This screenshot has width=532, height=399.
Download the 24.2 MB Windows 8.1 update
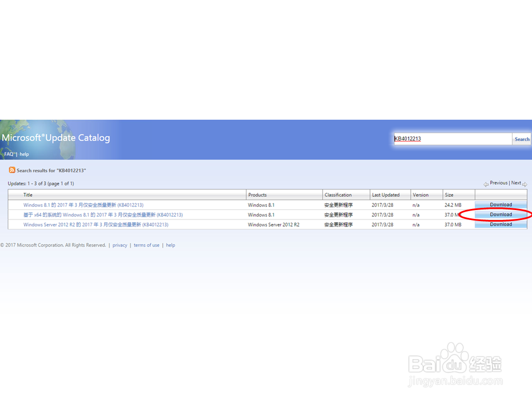click(501, 204)
